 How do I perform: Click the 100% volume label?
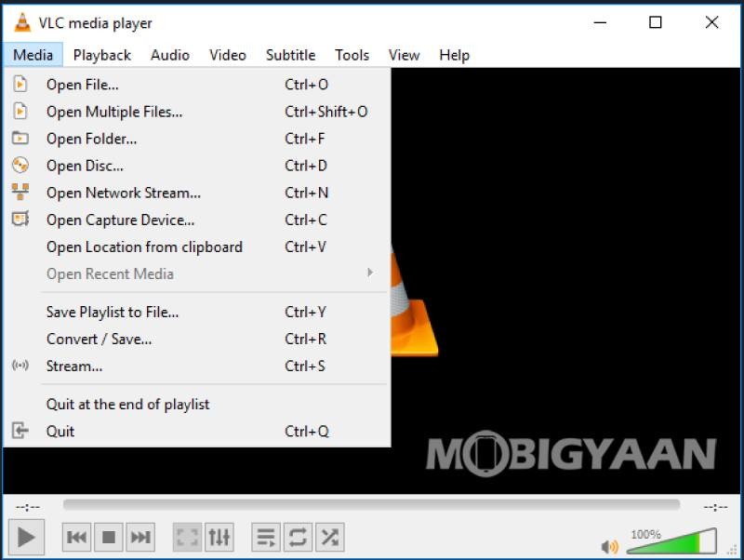point(645,534)
